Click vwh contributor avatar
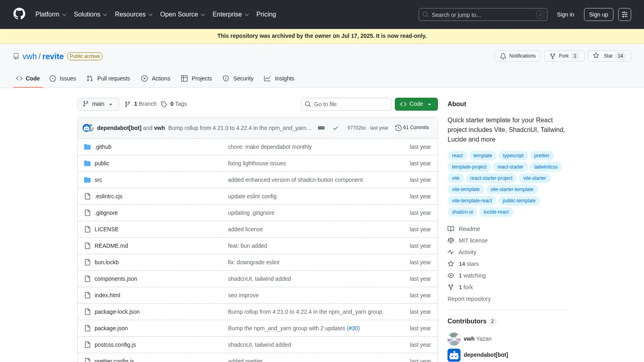Image resolution: width=644 pixels, height=362 pixels. tap(454, 339)
